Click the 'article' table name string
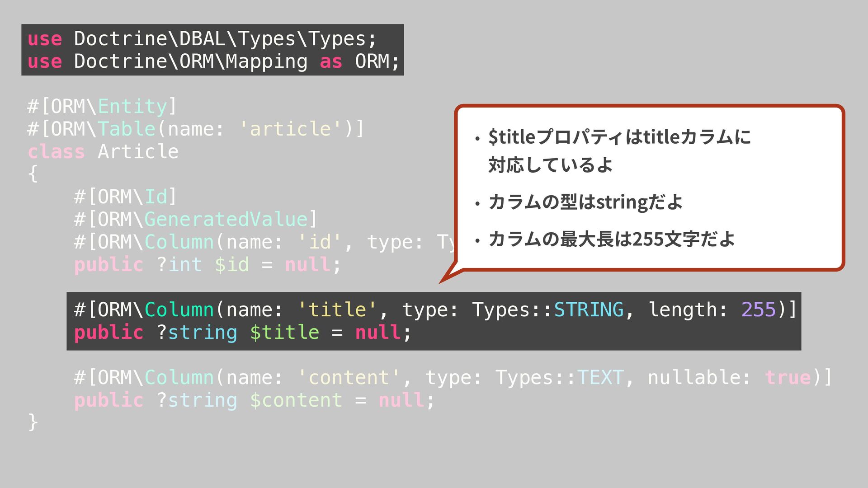The height and width of the screenshot is (488, 868). 290,129
